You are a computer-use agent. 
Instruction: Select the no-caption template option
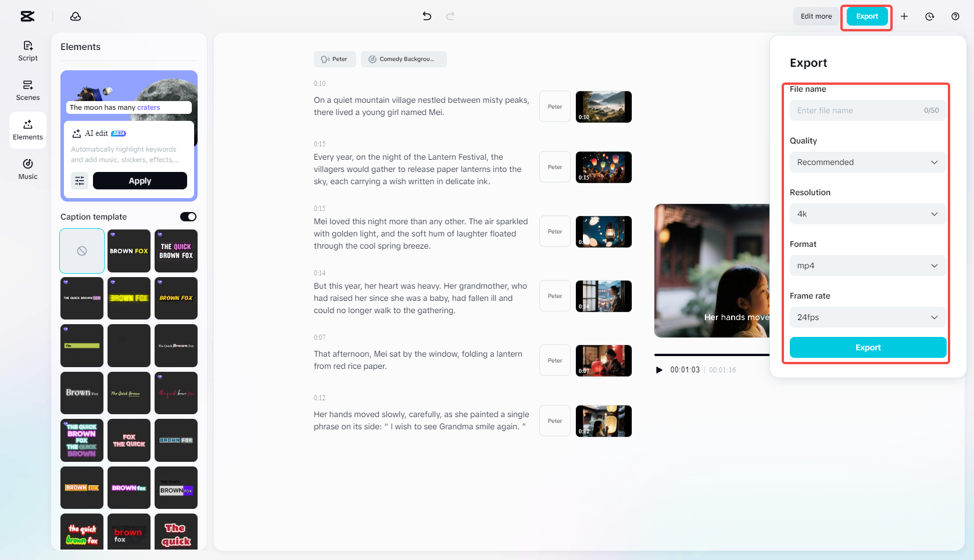[81, 251]
